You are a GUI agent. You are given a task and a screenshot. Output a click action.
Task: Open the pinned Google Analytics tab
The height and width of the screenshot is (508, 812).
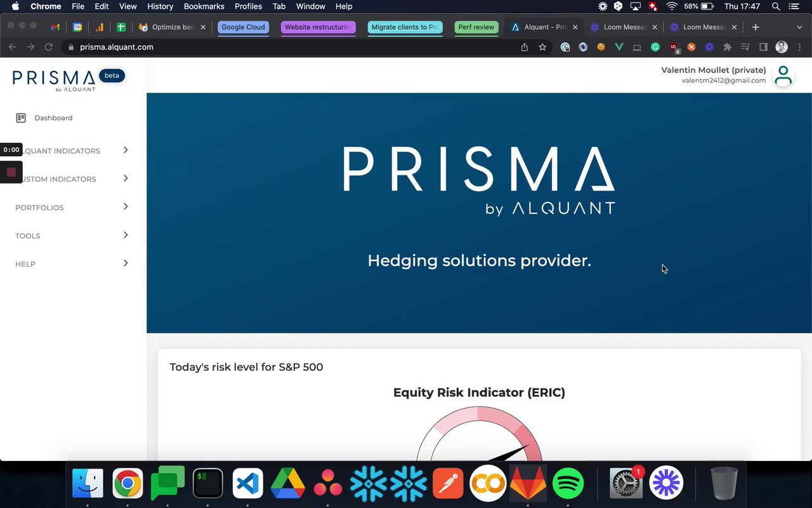100,27
